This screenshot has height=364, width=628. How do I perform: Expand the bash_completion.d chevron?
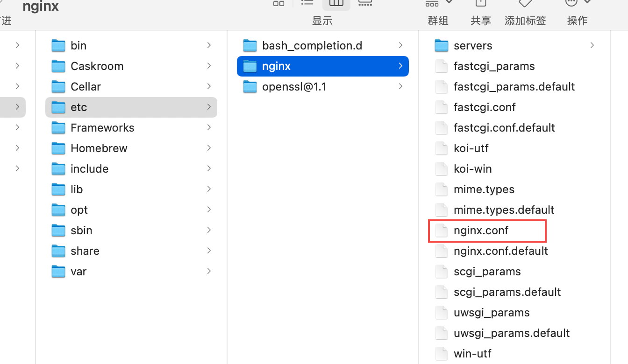pyautogui.click(x=400, y=45)
